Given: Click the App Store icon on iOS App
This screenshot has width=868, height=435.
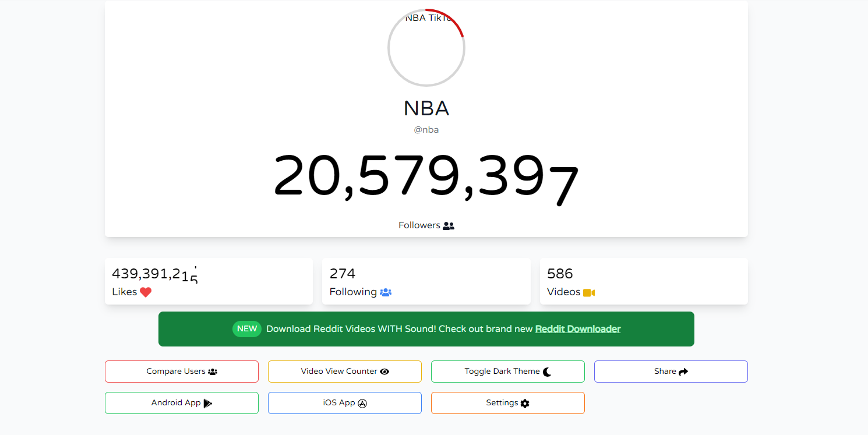Looking at the screenshot, I should [362, 403].
